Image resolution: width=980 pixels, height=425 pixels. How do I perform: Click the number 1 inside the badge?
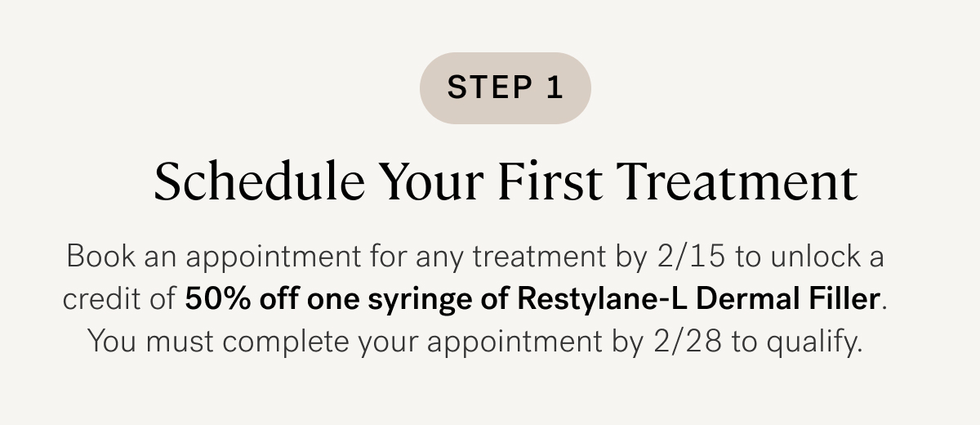555,87
